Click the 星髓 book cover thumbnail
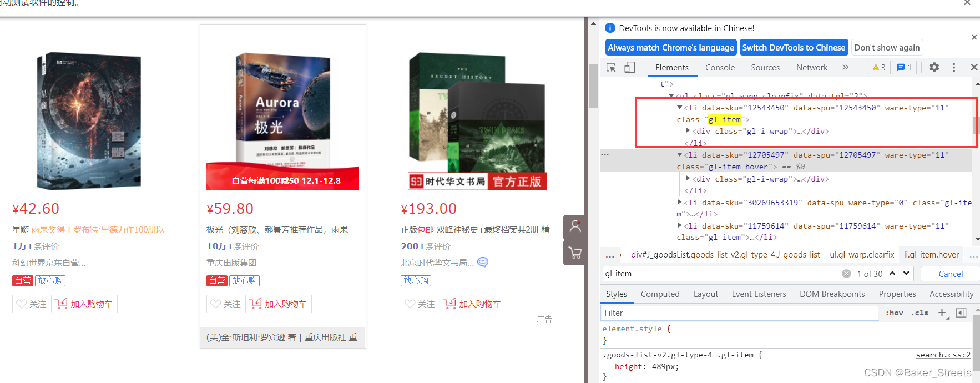 tap(89, 121)
